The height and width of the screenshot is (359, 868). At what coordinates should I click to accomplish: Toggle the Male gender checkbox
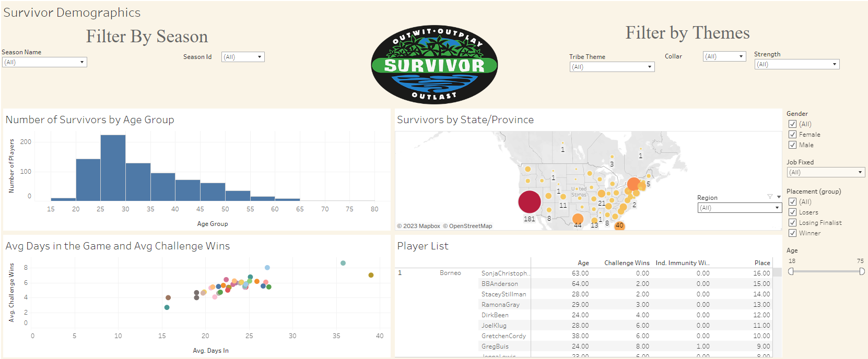(792, 145)
